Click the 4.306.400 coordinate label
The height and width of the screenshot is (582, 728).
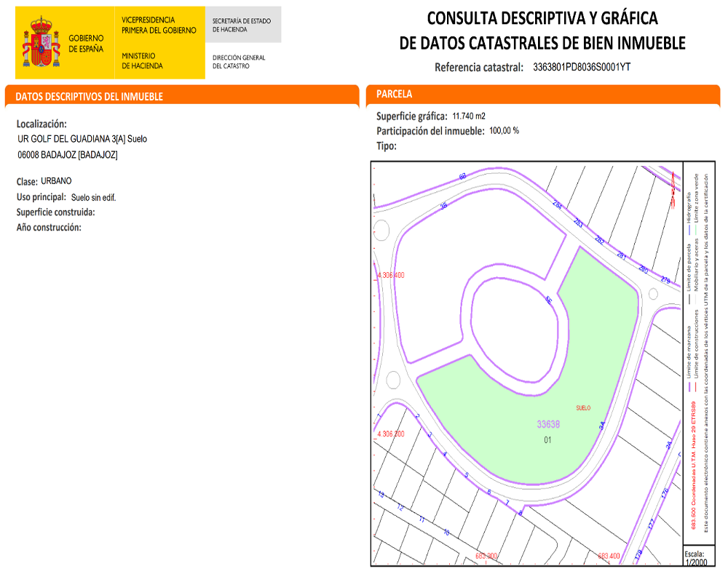click(390, 275)
